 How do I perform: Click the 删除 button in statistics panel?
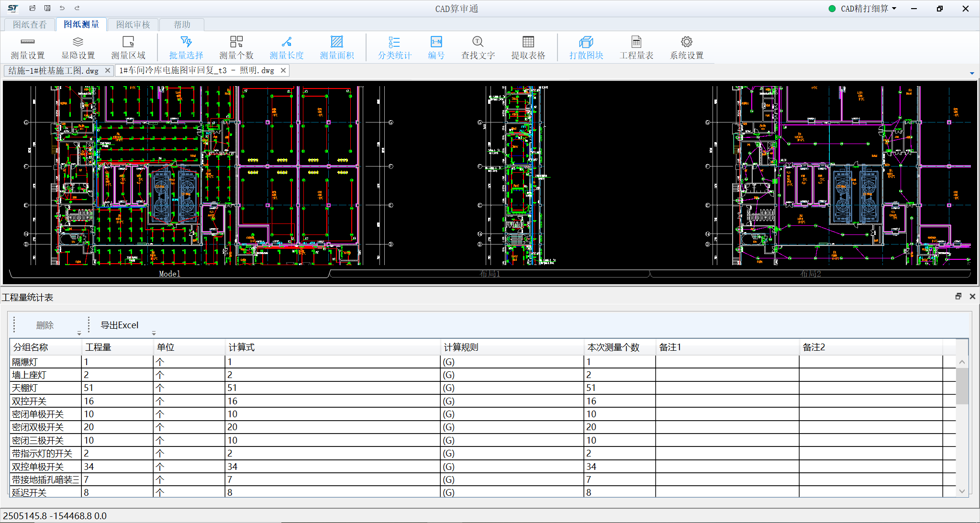pos(45,325)
